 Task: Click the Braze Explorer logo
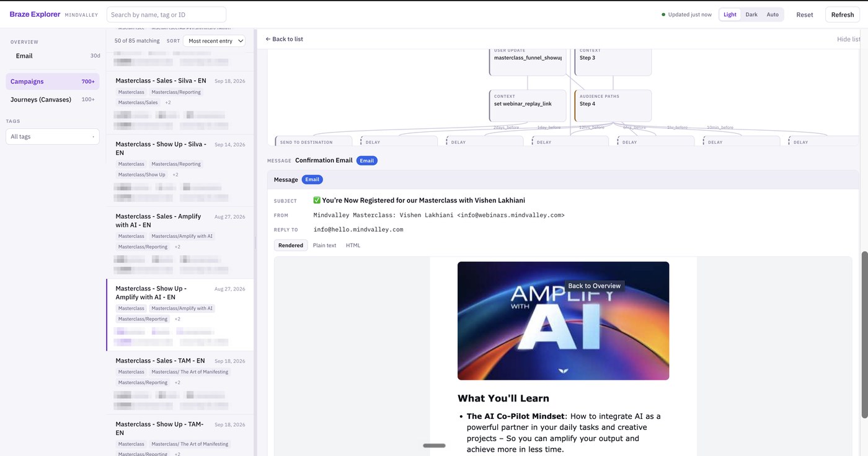coord(35,14)
